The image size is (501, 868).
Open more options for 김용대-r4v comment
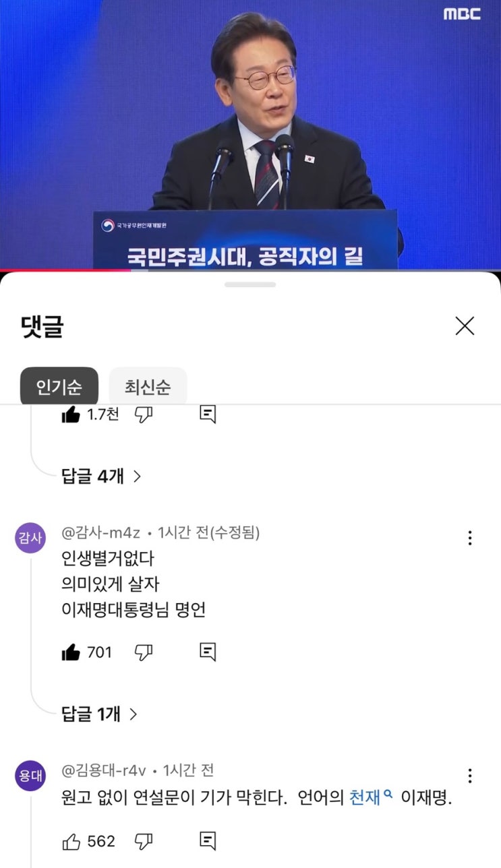(x=470, y=776)
